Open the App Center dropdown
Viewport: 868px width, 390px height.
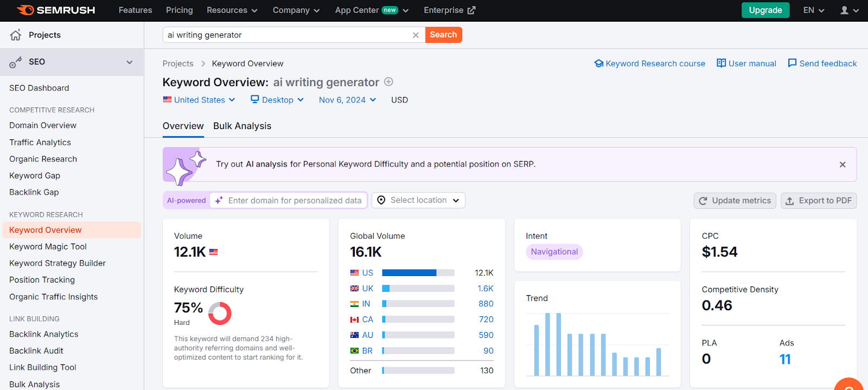coord(372,10)
